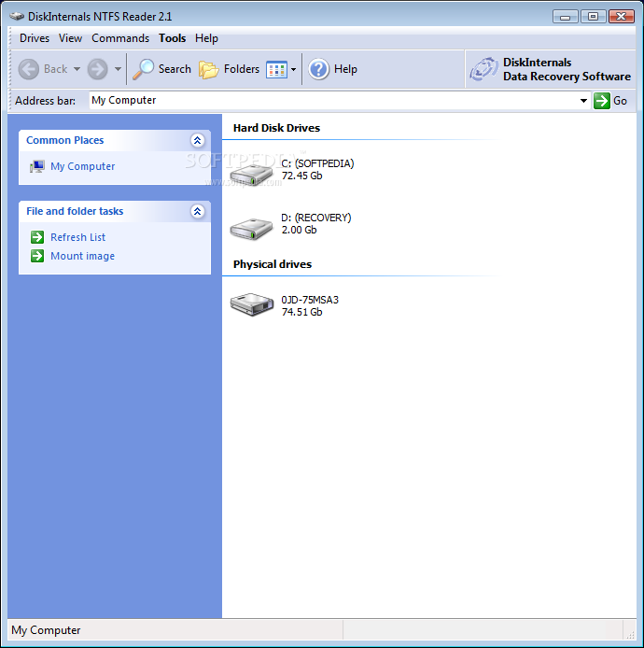
Task: Expand the Address bar dropdown arrow
Action: pos(583,101)
